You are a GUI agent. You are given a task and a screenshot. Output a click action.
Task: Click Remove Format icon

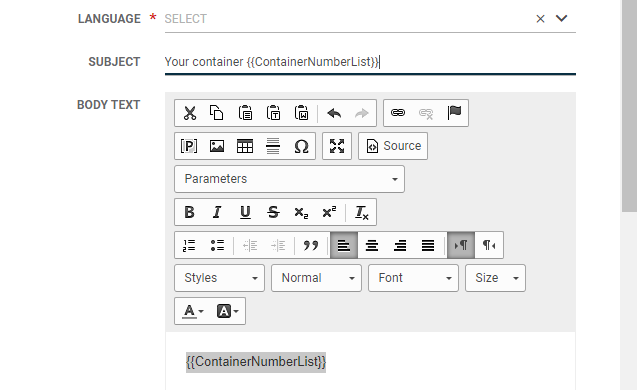point(362,212)
